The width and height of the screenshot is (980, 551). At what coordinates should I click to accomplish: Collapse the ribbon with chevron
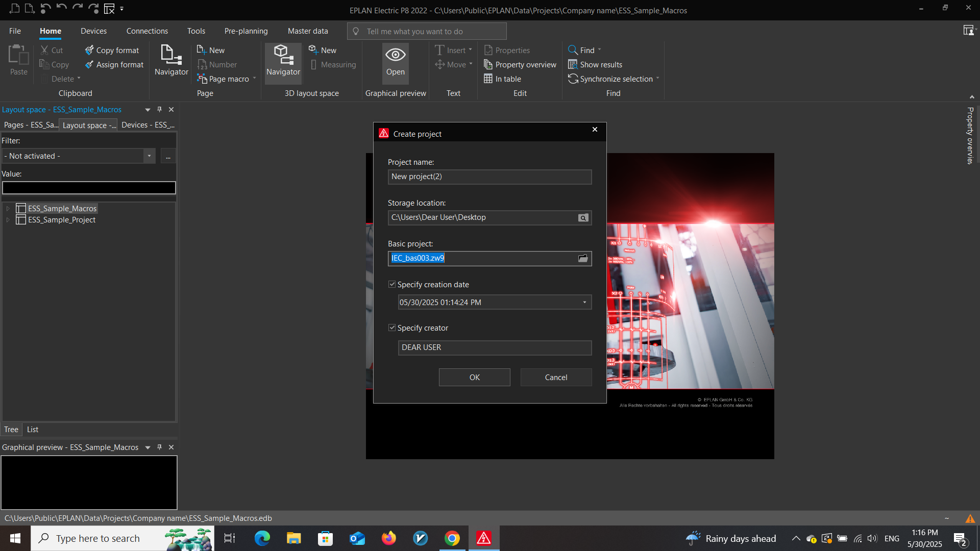972,97
